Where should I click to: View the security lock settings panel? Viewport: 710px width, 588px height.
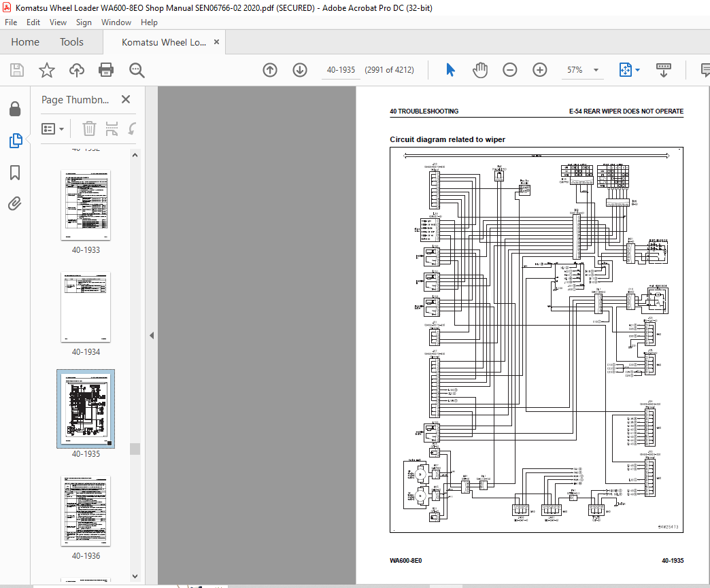pyautogui.click(x=15, y=109)
